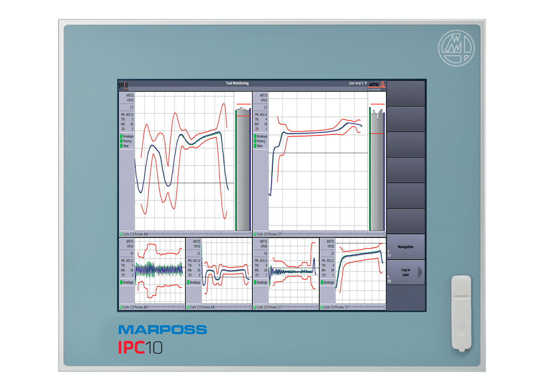The image size is (543, 392).
Task: Start playback in the Z1 panel footer
Action: pyautogui.click(x=188, y=307)
